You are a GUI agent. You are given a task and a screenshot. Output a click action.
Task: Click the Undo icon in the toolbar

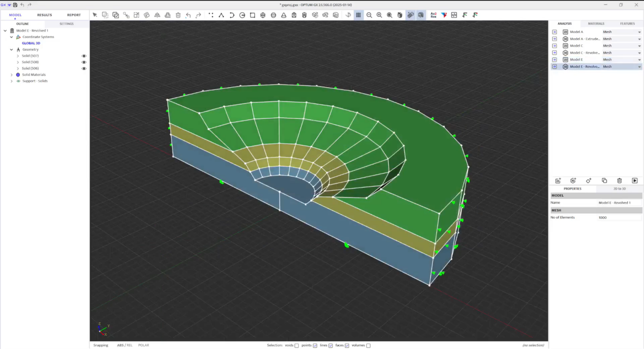[x=188, y=14]
